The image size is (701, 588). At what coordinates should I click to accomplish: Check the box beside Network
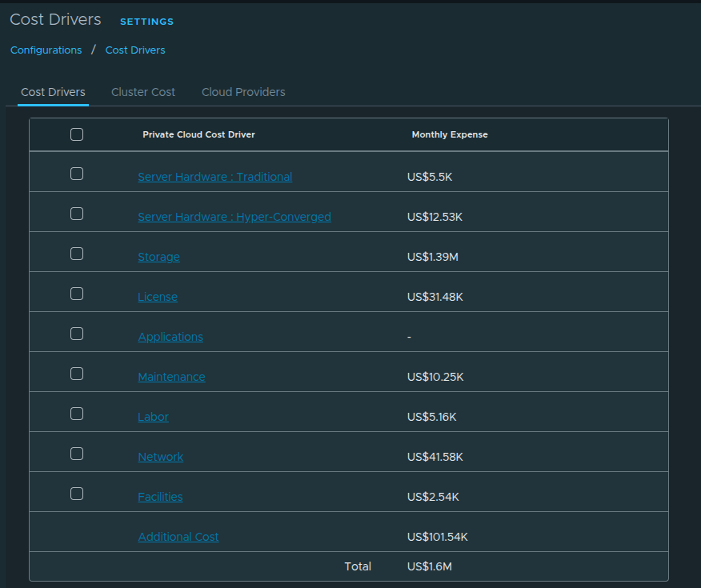click(76, 453)
